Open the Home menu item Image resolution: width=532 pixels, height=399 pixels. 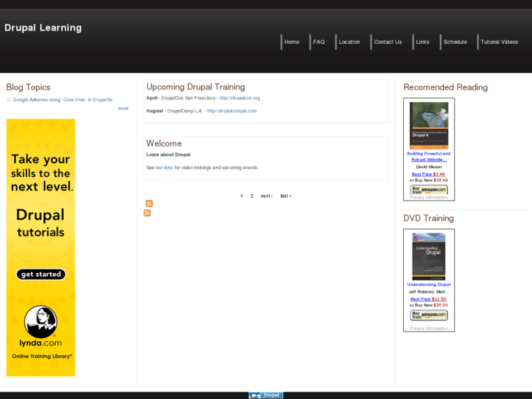[x=291, y=42]
